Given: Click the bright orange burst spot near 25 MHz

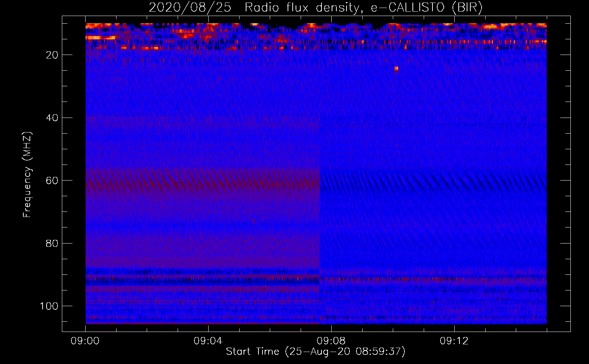Looking at the screenshot, I should [x=396, y=69].
